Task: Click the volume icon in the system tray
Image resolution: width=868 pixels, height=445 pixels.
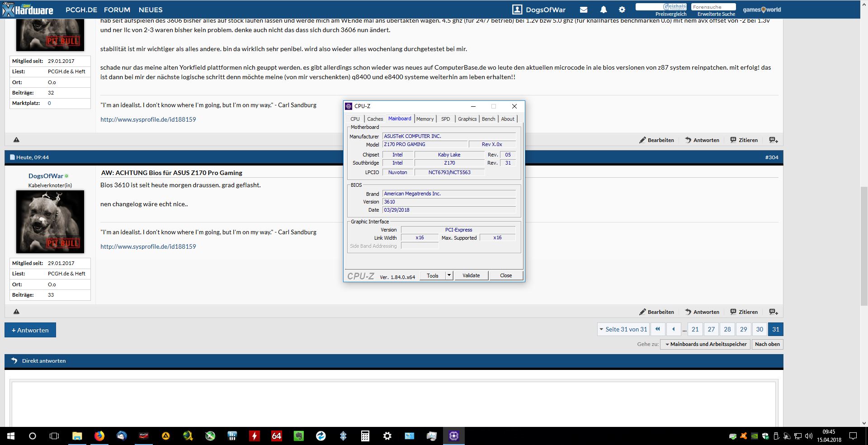Action: point(809,436)
